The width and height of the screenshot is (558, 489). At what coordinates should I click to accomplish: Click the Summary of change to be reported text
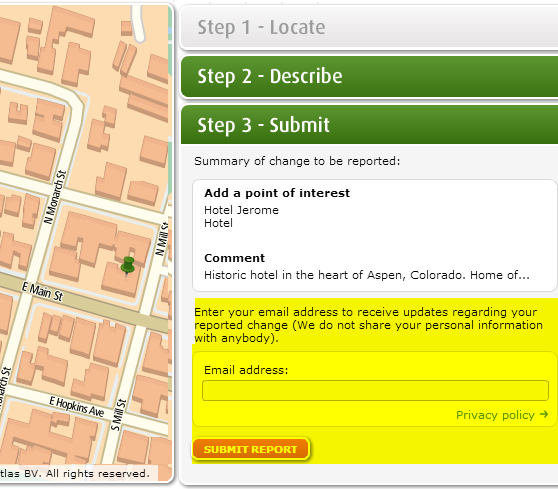point(297,161)
